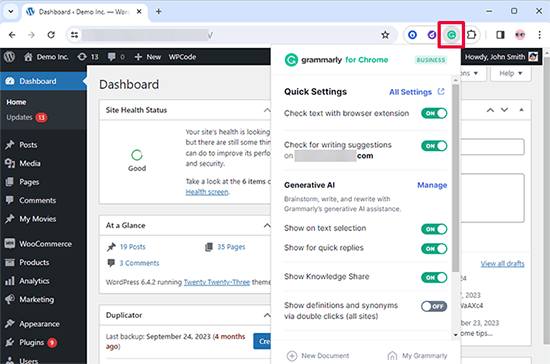Click View all drafts link
Screen dimensions: 550x364
click(x=502, y=263)
